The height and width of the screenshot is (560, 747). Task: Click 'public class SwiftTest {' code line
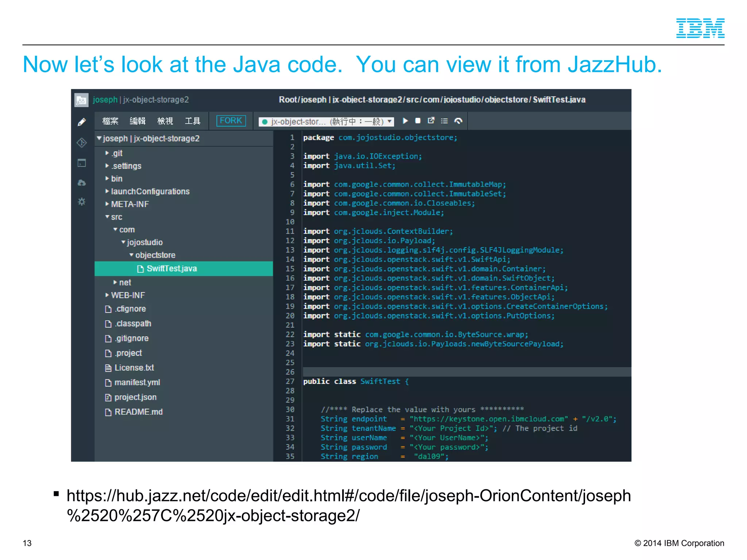click(x=356, y=381)
